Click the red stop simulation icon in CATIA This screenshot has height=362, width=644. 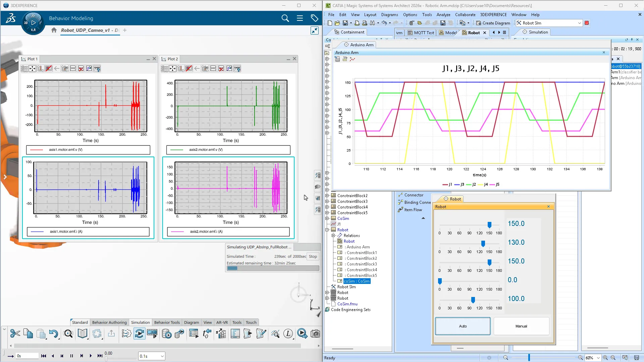[587, 23]
